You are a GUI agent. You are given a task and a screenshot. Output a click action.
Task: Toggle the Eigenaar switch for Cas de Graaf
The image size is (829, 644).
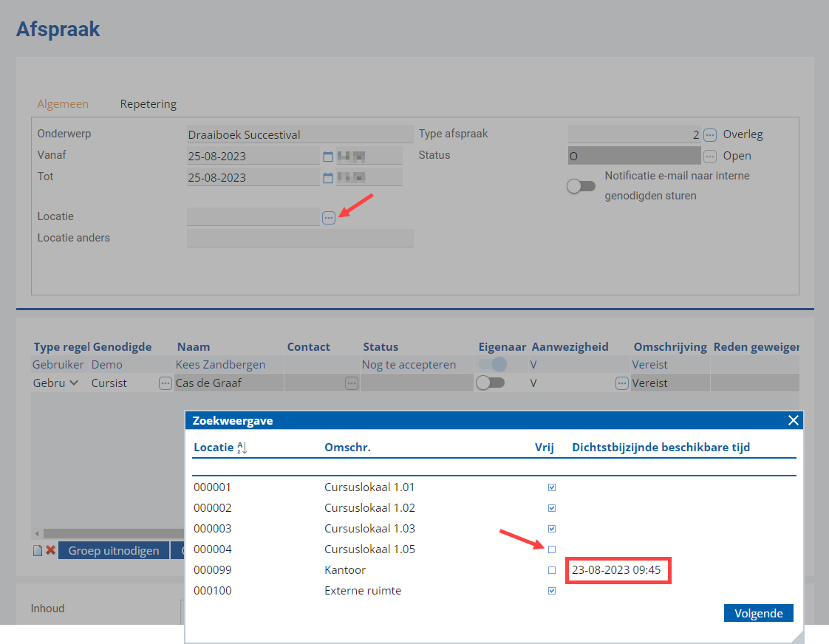tap(490, 383)
